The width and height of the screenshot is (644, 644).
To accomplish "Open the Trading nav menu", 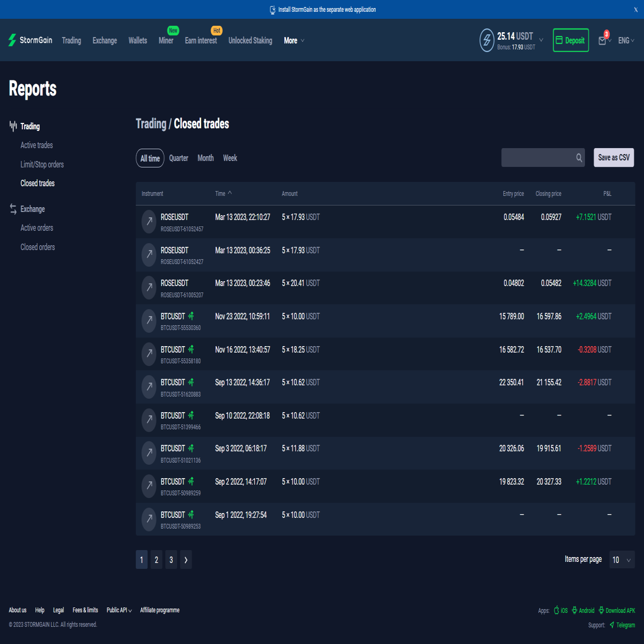I will point(71,41).
